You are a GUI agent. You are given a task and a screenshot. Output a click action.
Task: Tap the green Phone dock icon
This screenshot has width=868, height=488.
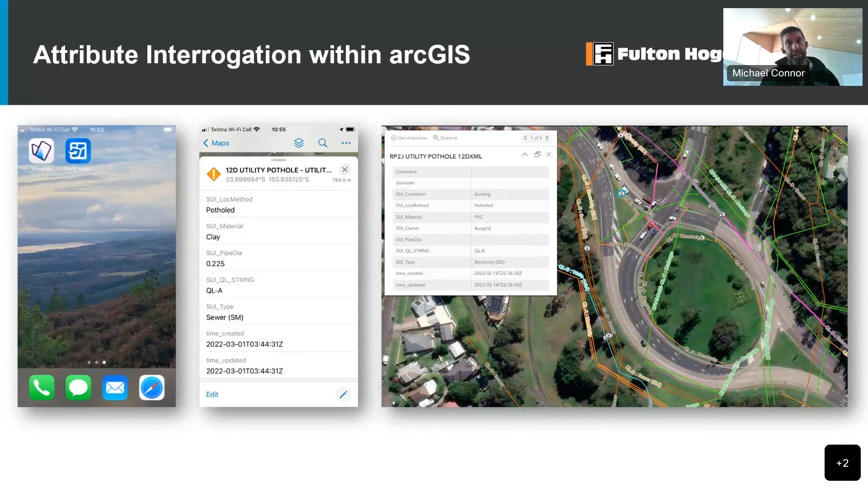[x=42, y=388]
